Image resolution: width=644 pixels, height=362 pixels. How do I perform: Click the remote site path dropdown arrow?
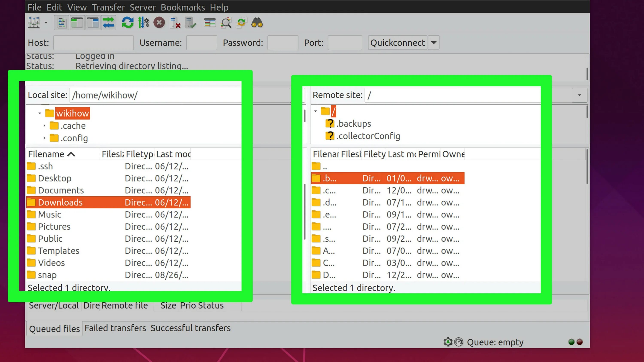[579, 95]
